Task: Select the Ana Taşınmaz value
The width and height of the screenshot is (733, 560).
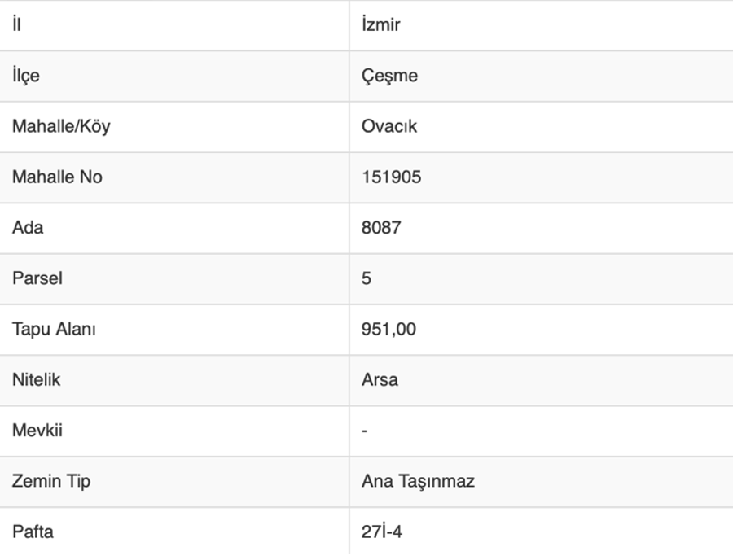Action: (418, 481)
